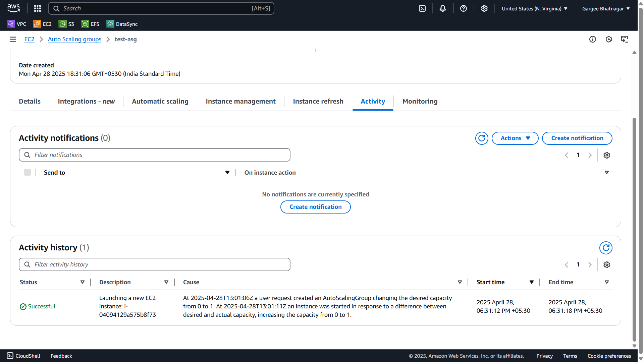644x362 pixels.
Task: Switch to the Instance management tab
Action: click(x=240, y=101)
